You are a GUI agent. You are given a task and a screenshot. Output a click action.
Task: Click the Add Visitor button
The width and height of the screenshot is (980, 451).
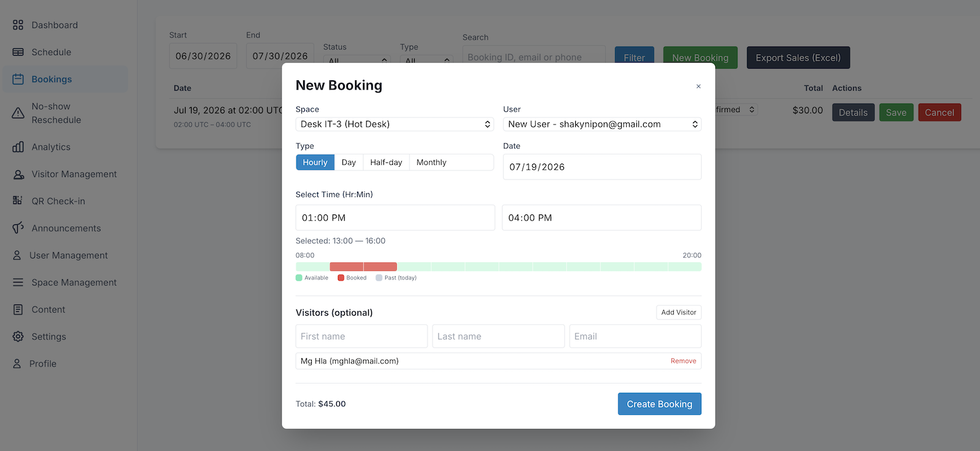(x=679, y=313)
